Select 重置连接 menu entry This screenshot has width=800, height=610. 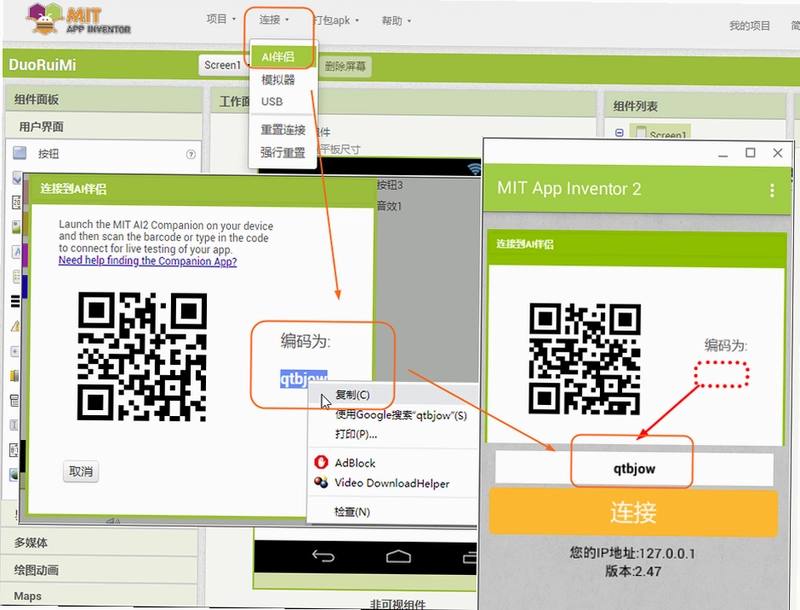tap(283, 130)
